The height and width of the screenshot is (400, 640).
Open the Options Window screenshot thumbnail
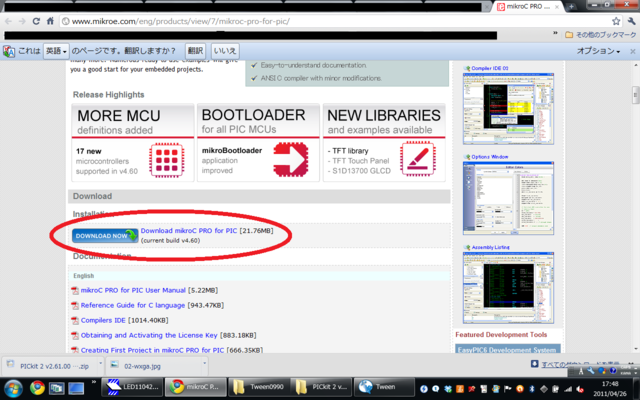[x=508, y=198]
